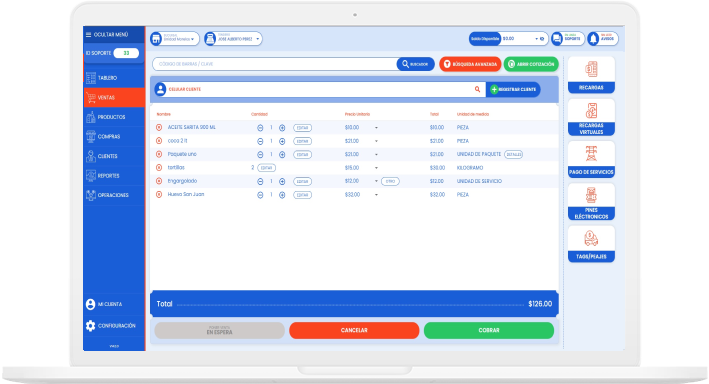Click Editar for Huevo San Juan quantity
Screen dimensions: 709x384
coord(303,195)
